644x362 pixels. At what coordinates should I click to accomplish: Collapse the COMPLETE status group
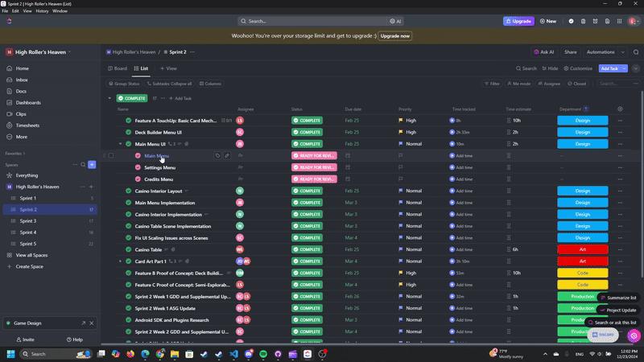tap(109, 98)
